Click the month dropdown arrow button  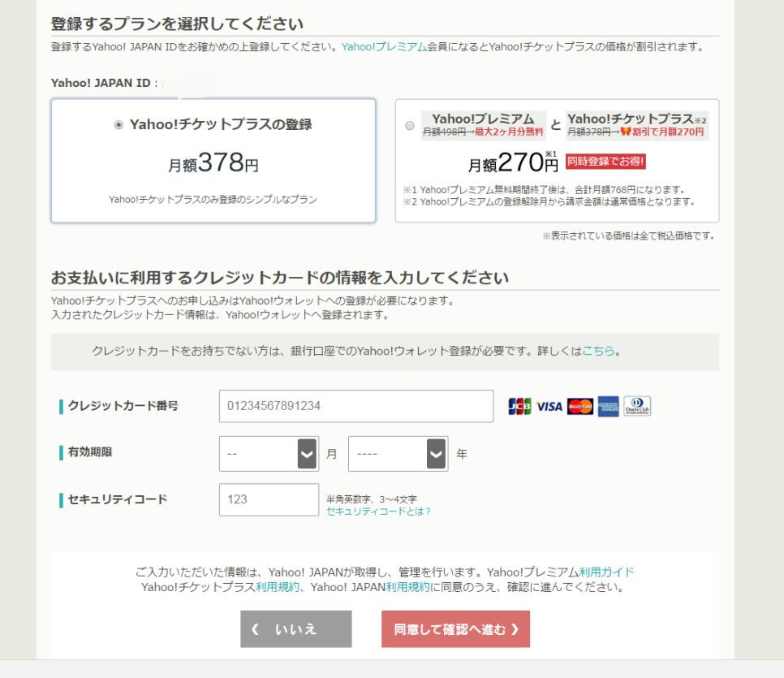307,454
